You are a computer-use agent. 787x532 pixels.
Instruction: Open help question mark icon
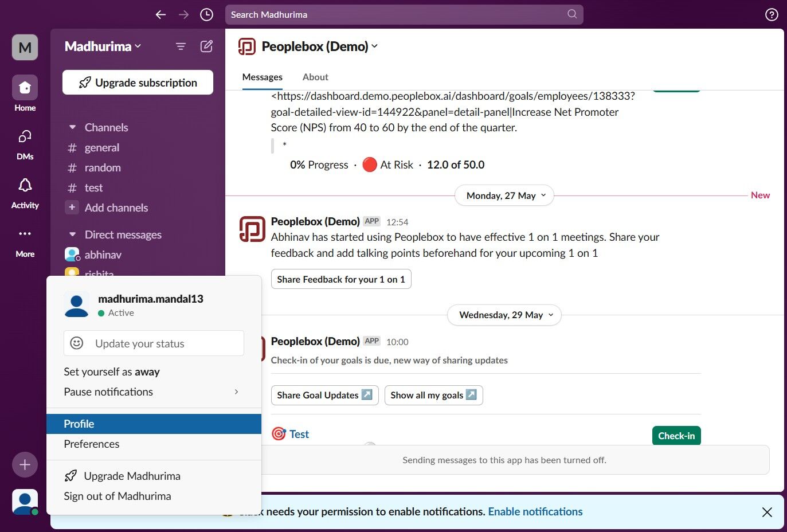(x=772, y=15)
